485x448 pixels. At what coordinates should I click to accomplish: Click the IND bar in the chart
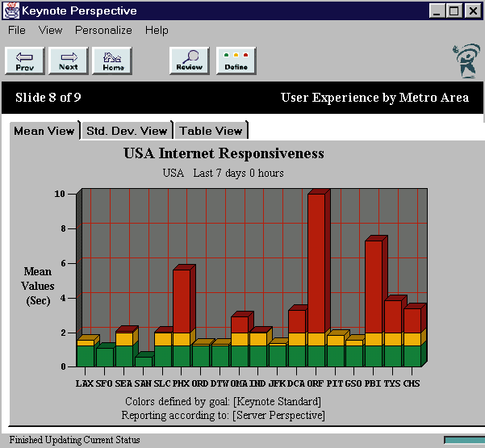tap(258, 350)
